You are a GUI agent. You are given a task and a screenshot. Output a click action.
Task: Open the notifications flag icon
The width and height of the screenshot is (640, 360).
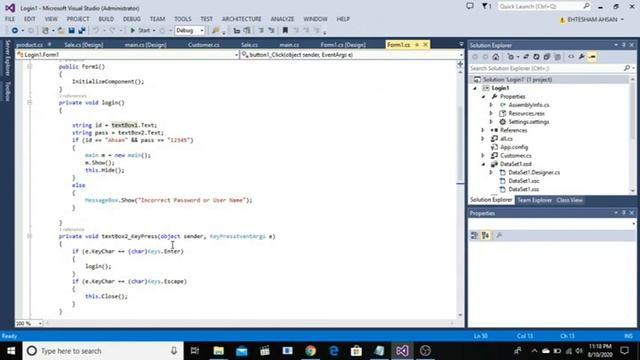(x=485, y=6)
